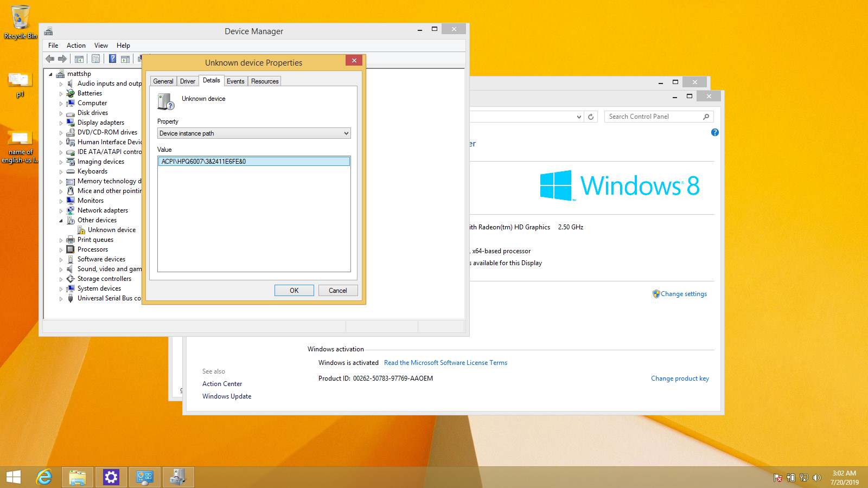Image resolution: width=868 pixels, height=488 pixels.
Task: Click the refresh icon beside the address bar
Action: 591,117
